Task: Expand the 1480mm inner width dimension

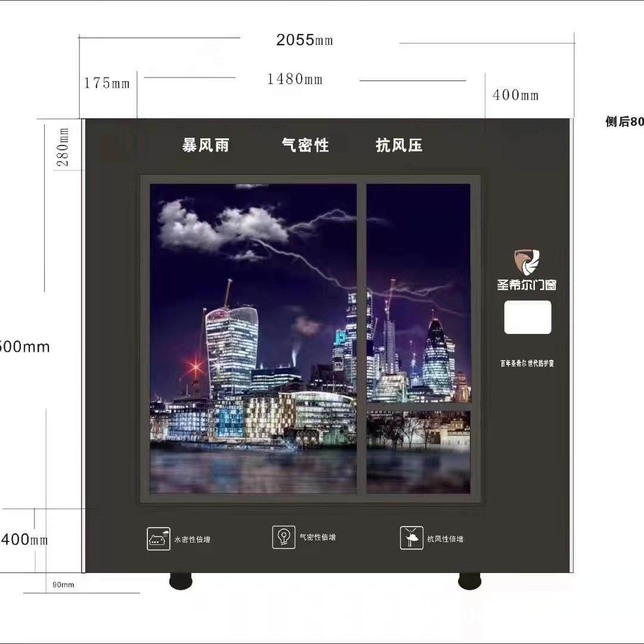Action: pos(295,79)
